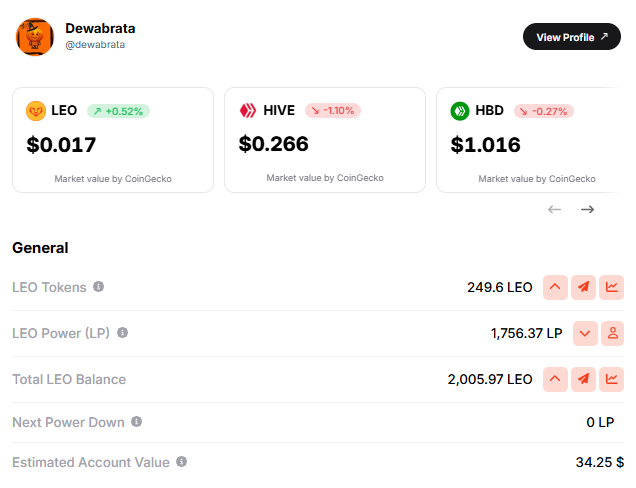Image resolution: width=636 pixels, height=488 pixels.
Task: Click the LEO +0.52% change badge
Action: (118, 111)
